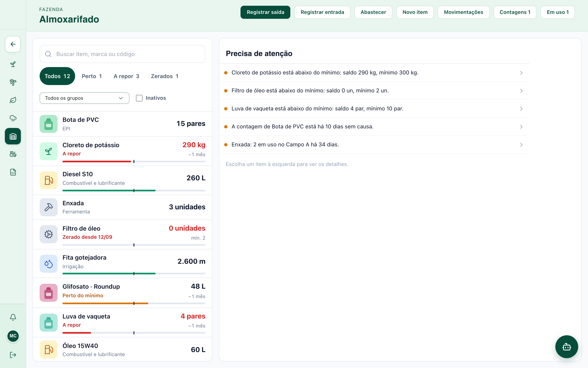Click the Registrar saída button

pyautogui.click(x=265, y=12)
